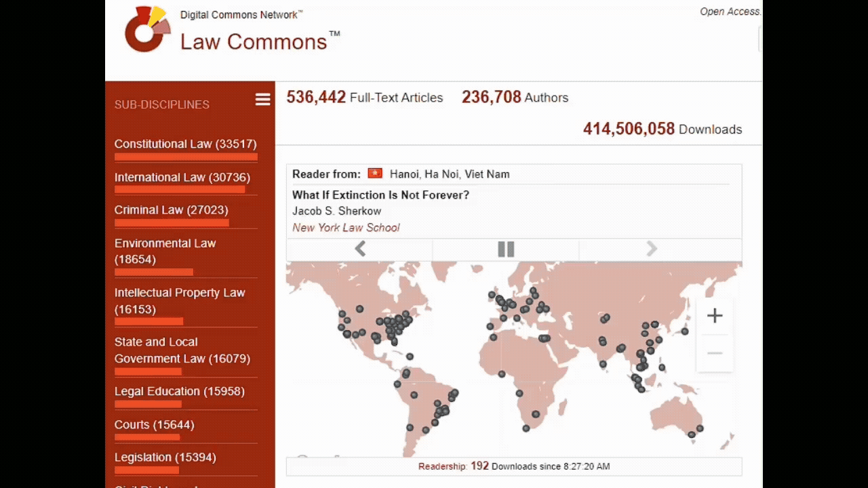Open the article "What If Extinction Is Not Forever?"
This screenshot has height=488, width=868.
(381, 195)
